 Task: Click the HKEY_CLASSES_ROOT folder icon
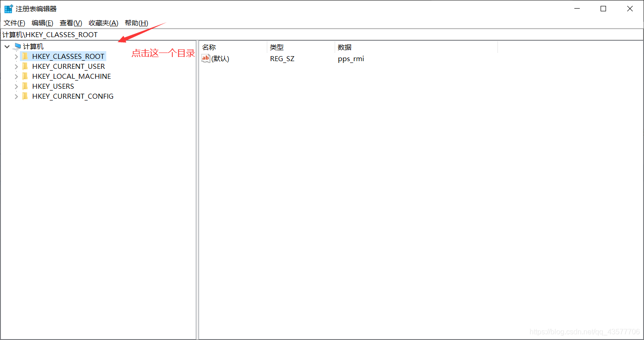(x=25, y=56)
